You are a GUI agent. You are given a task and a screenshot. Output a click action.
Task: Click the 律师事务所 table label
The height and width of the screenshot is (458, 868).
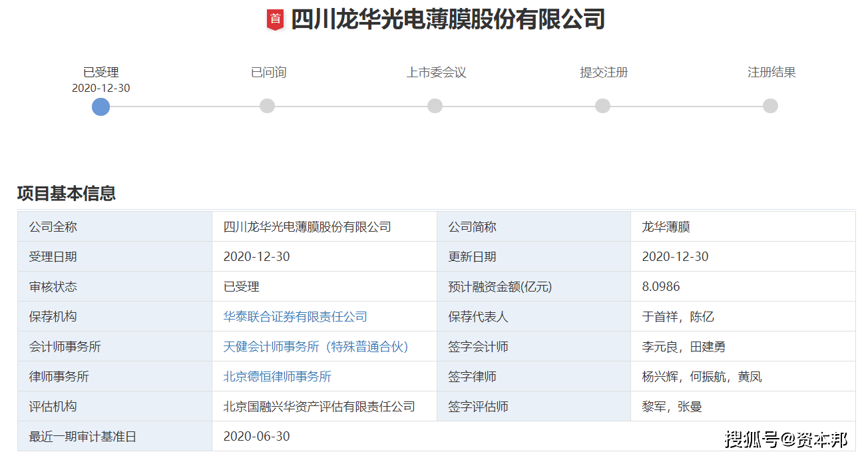(x=59, y=377)
